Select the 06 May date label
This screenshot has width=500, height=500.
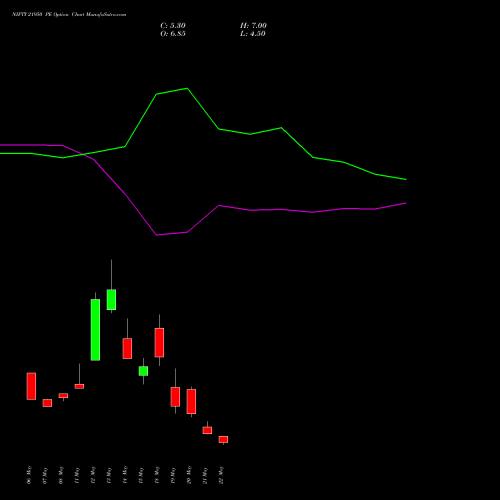coord(29,475)
